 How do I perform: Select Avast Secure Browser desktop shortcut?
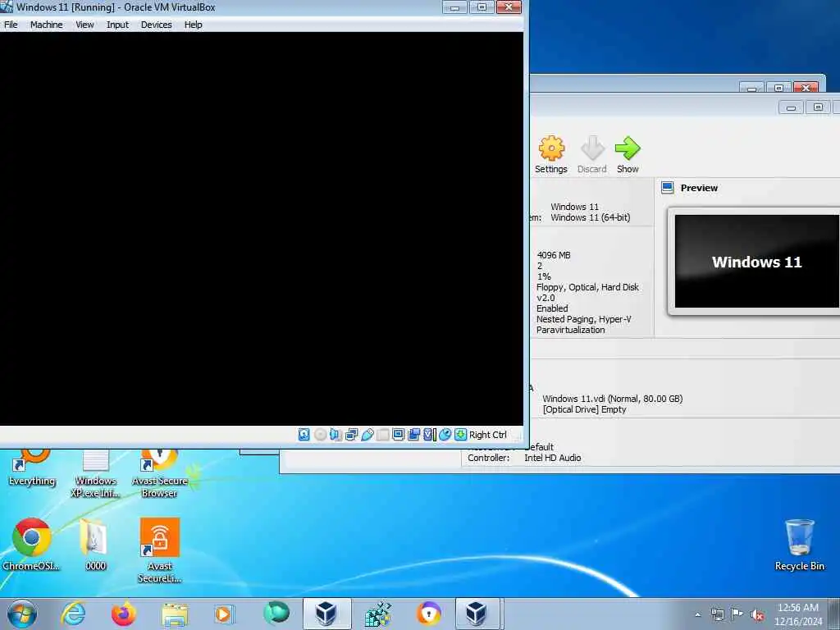[160, 473]
